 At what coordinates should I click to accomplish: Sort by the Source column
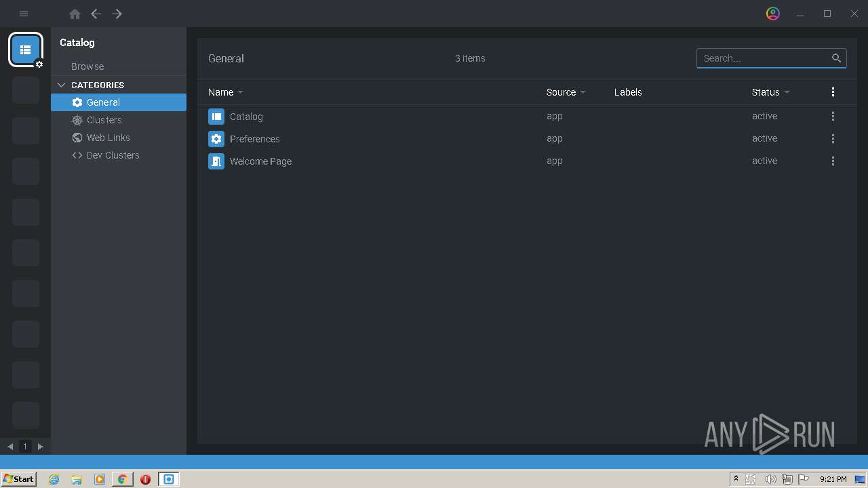[x=566, y=92]
